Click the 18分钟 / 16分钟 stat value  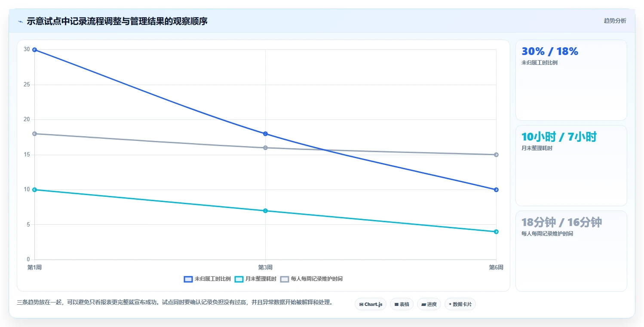pyautogui.click(x=561, y=223)
